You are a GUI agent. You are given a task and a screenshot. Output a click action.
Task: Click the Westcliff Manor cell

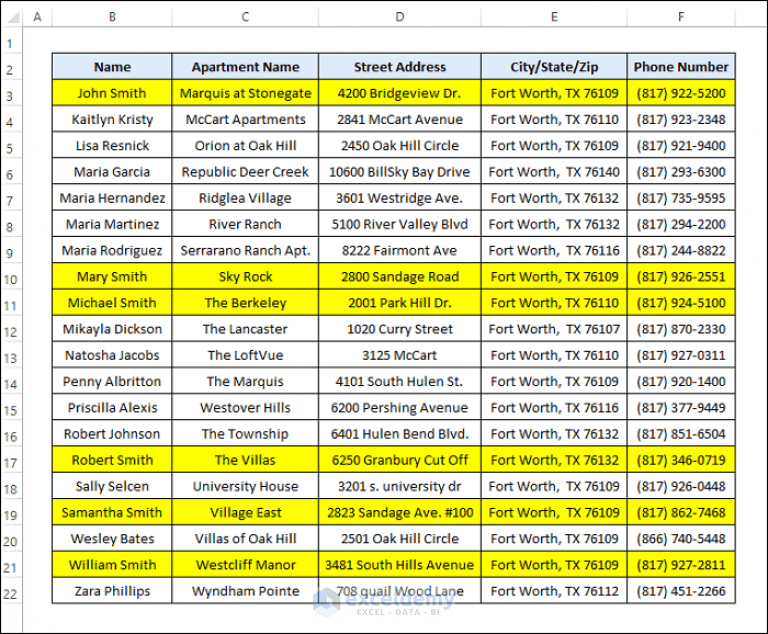[x=245, y=565]
